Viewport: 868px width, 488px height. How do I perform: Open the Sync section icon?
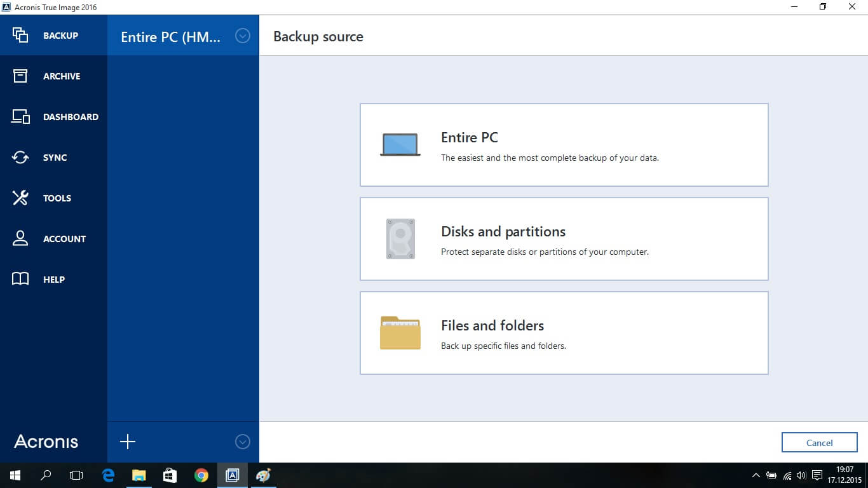pos(20,158)
